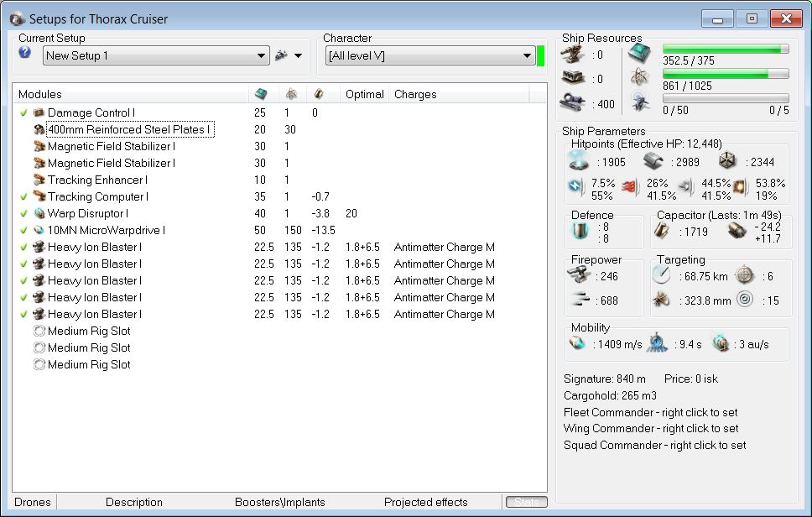Click the powergrid column header icon
Screen dimensions: 812x517
(290, 94)
